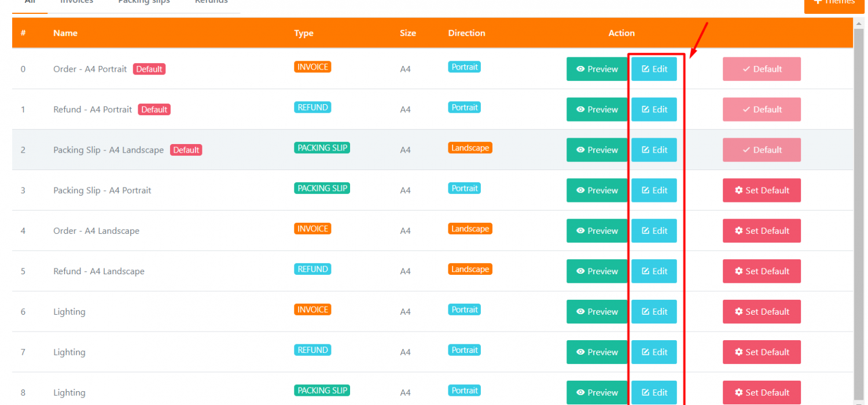The height and width of the screenshot is (405, 868).
Task: Edit the Lighting packing slip theme
Action: [x=654, y=392]
